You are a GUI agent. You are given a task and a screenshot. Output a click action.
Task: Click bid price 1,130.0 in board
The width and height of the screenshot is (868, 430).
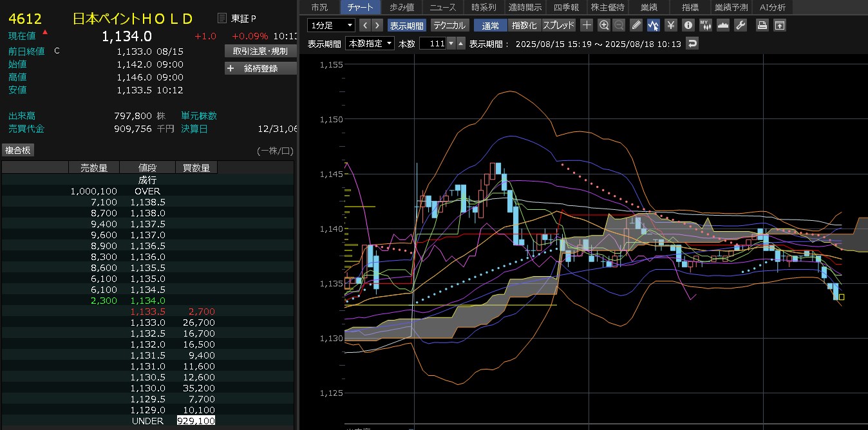coord(147,388)
